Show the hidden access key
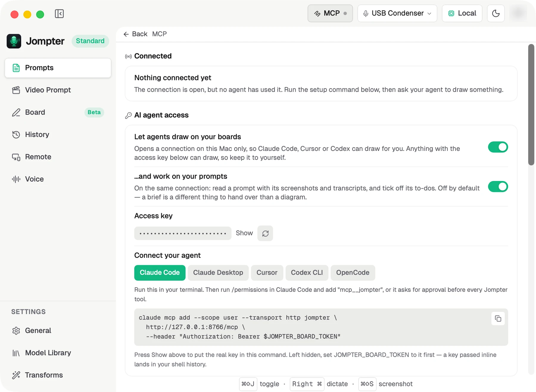This screenshot has height=392, width=536. [x=244, y=233]
